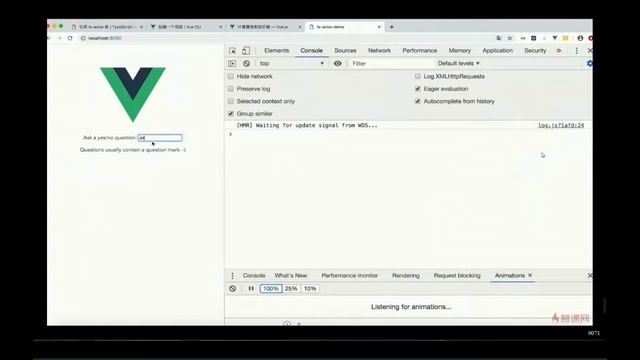Focus the yes/no question input field

pos(160,138)
